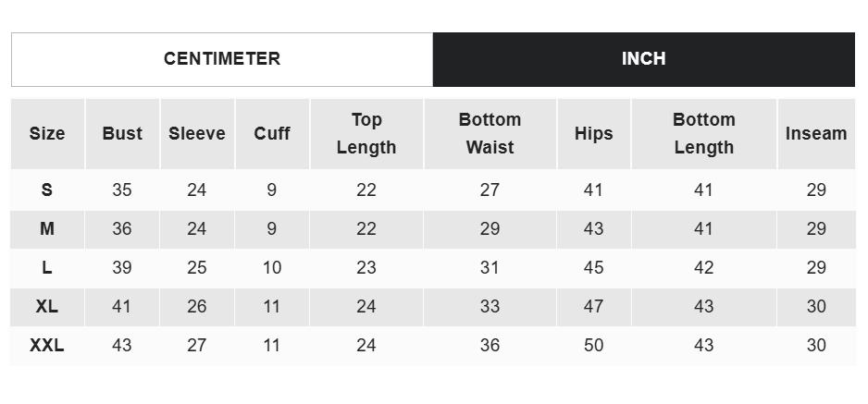Click the Cuff column header
The image size is (868, 404).
(x=272, y=134)
